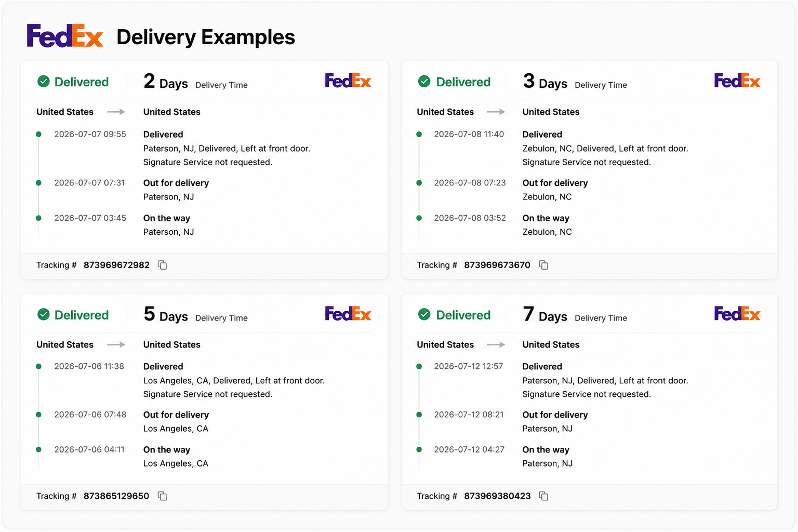Select tracking number text 873969673670
This screenshot has height=532, width=798.
(497, 265)
